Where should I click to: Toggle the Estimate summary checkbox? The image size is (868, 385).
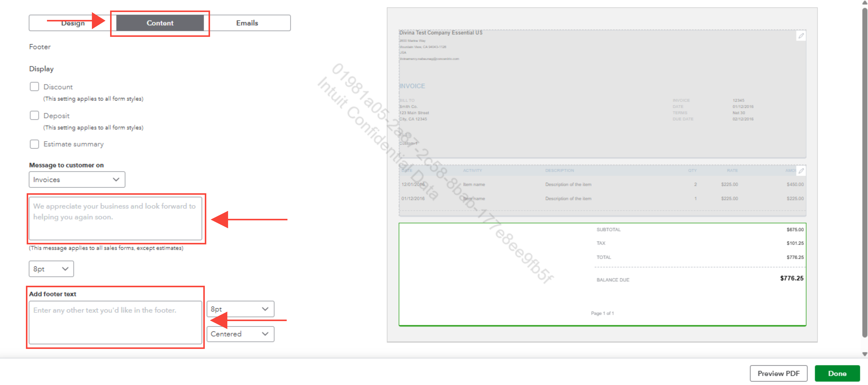coord(34,144)
